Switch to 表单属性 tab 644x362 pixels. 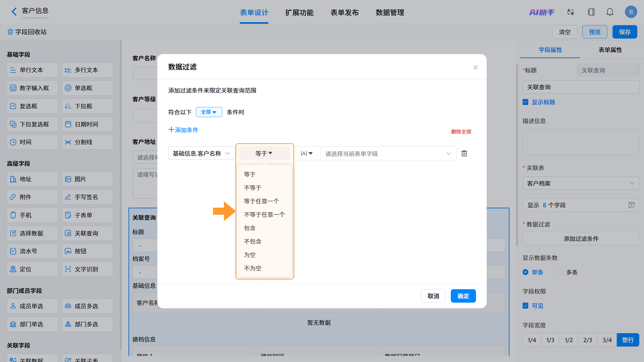[610, 50]
